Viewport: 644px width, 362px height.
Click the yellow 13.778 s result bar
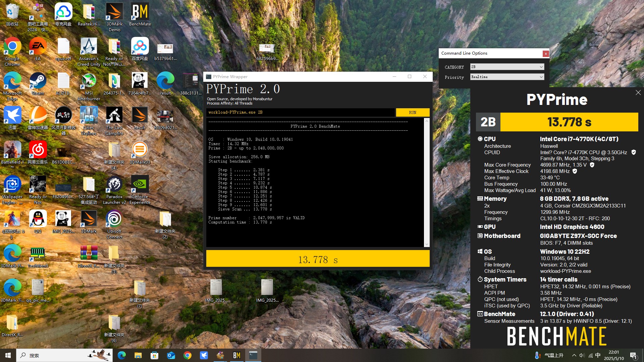click(318, 259)
